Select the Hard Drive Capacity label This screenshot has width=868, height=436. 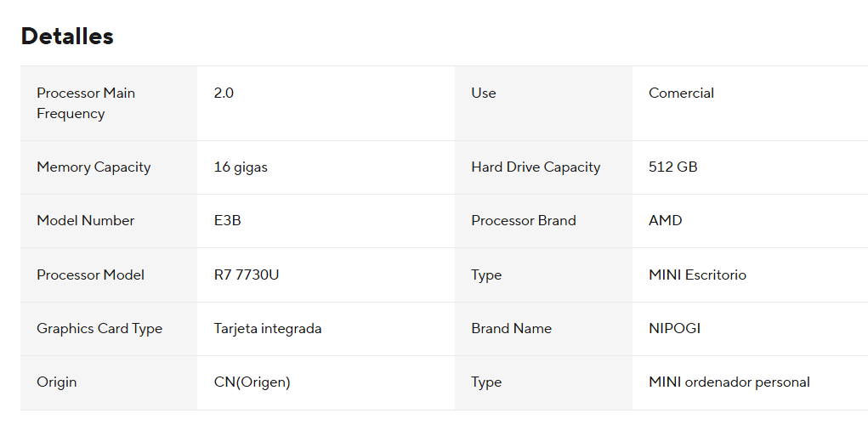tap(536, 167)
